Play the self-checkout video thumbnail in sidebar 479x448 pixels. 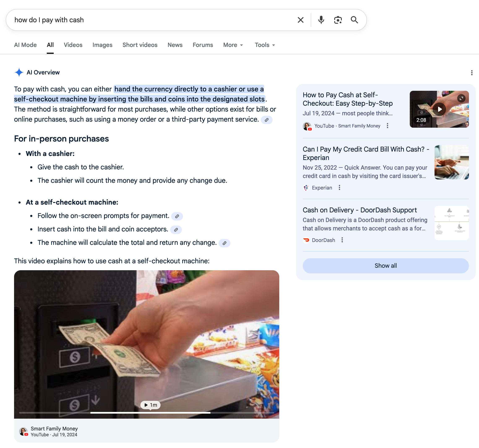pos(439,109)
